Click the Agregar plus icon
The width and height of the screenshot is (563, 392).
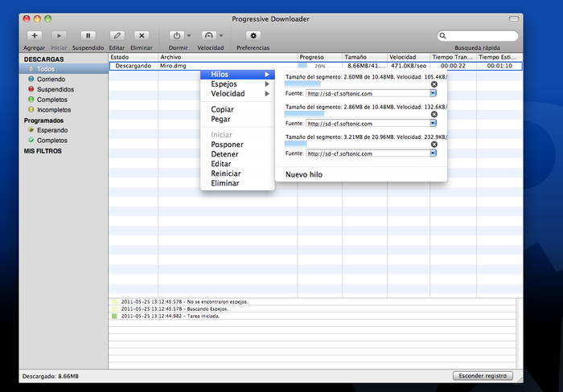(34, 35)
